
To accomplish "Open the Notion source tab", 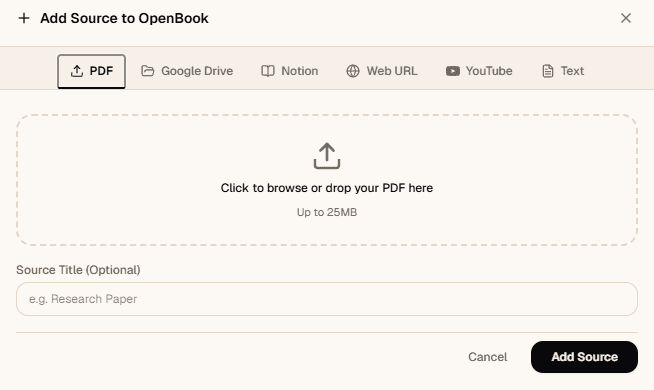I will [x=289, y=71].
